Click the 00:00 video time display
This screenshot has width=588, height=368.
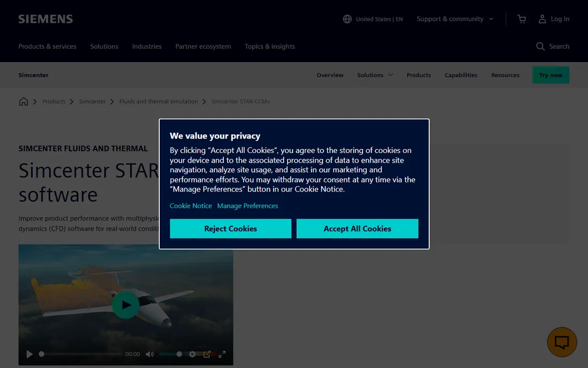click(133, 354)
